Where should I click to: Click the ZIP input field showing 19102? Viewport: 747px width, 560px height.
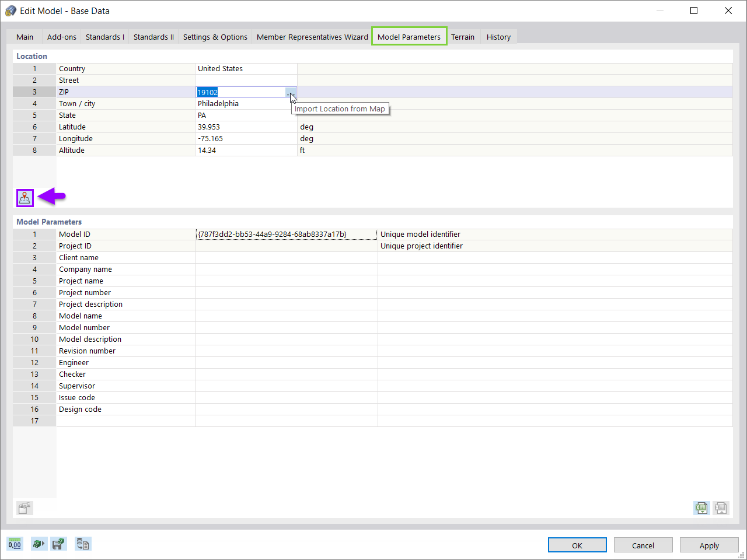pos(240,92)
